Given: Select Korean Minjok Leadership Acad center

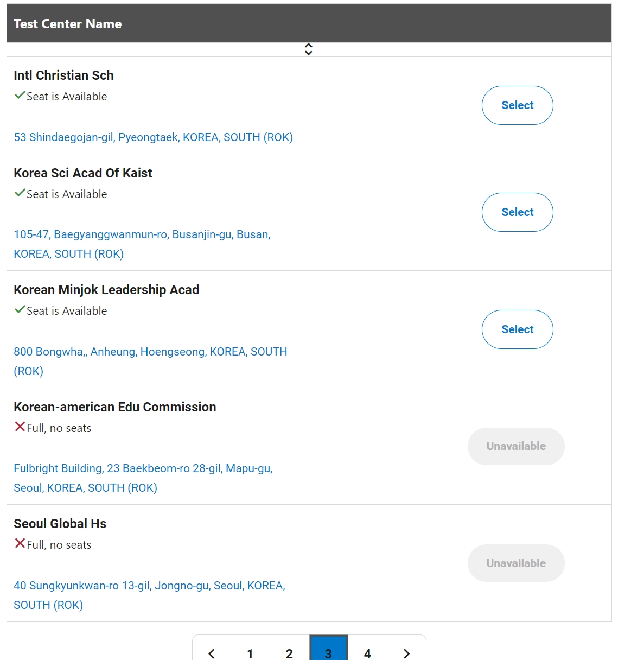Looking at the screenshot, I should [x=518, y=329].
